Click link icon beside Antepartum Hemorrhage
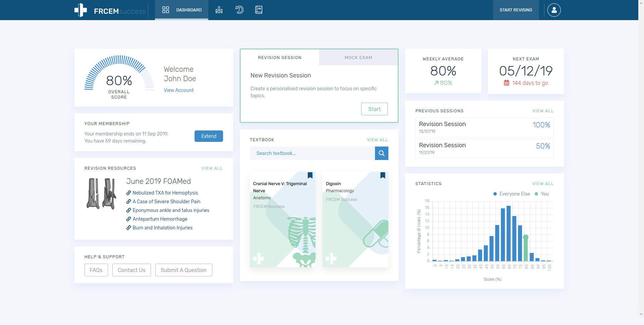The image size is (644, 325). tap(128, 219)
